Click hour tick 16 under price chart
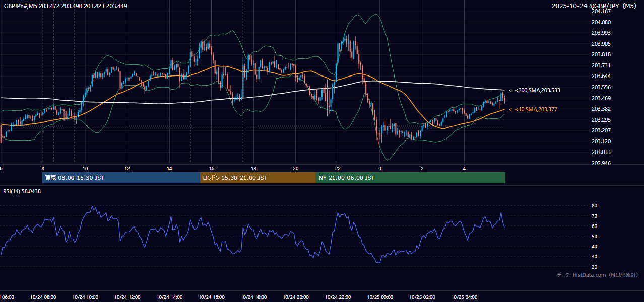 click(x=212, y=169)
